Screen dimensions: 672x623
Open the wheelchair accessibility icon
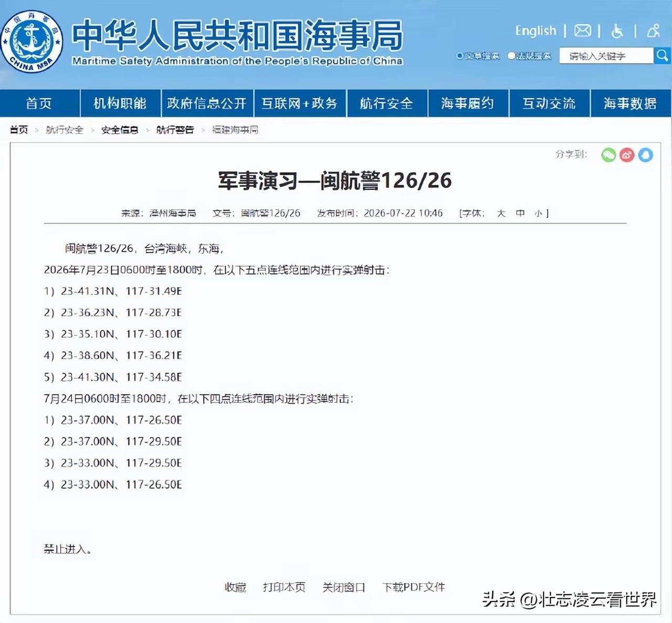coord(617,31)
